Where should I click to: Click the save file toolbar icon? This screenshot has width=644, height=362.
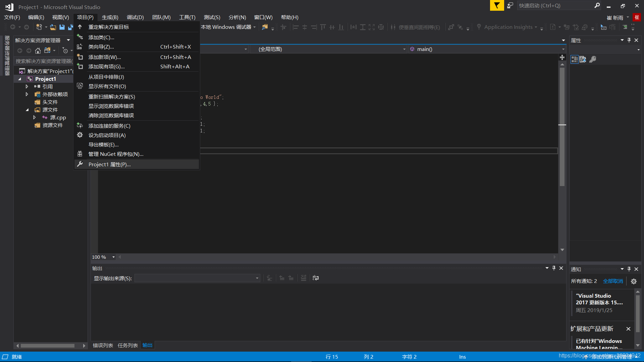(62, 27)
